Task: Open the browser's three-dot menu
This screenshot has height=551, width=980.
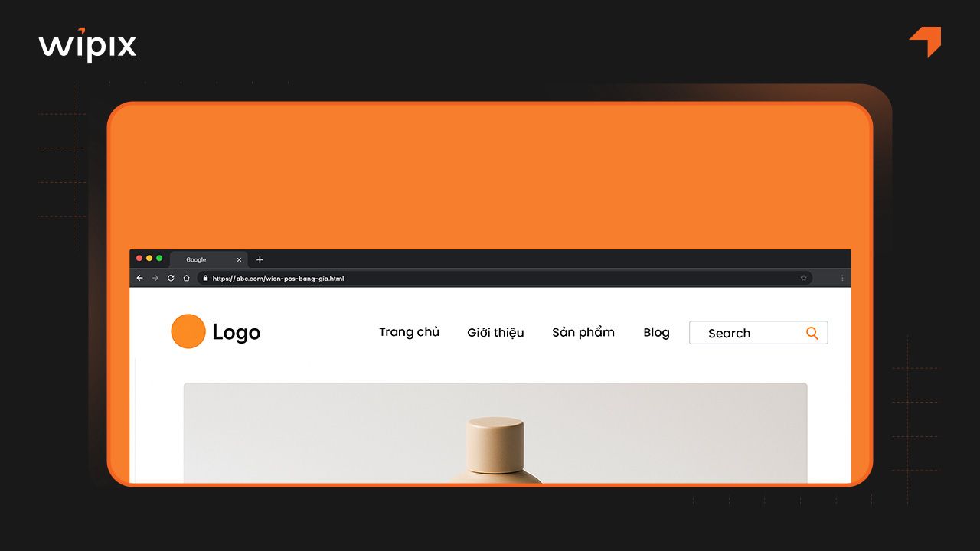Action: (842, 278)
